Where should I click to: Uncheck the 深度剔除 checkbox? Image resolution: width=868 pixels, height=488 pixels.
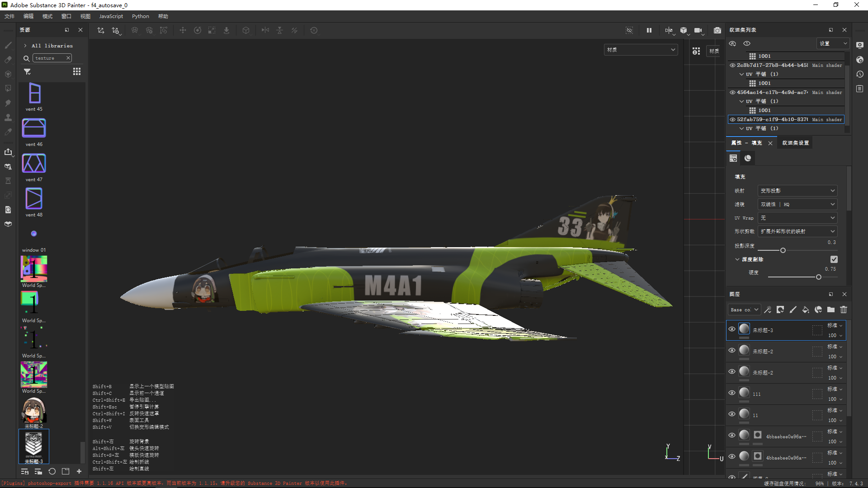[834, 259]
